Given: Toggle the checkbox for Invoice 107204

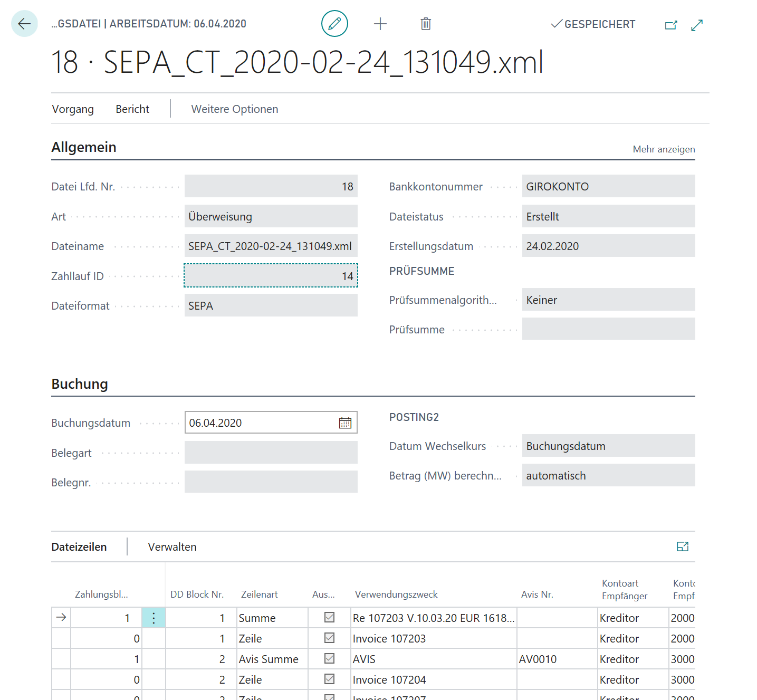Looking at the screenshot, I should point(329,679).
